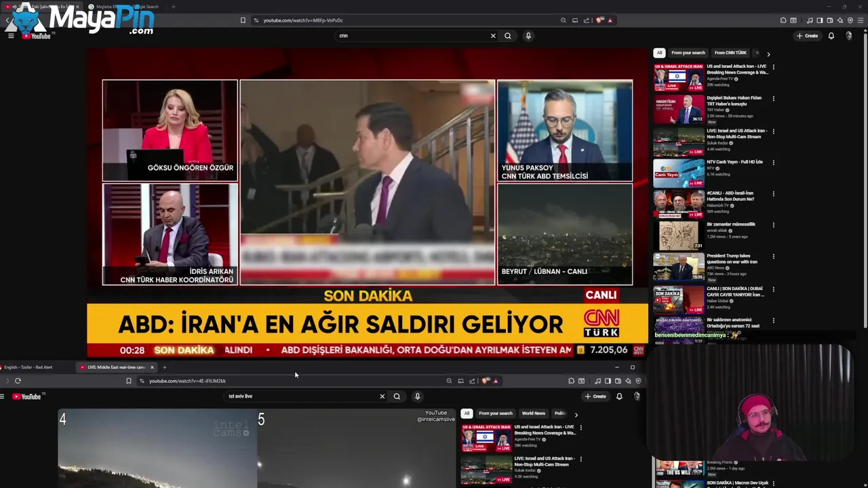The width and height of the screenshot is (868, 488).
Task: Open options for 'US and Israel Attack Iran - LIVE' in the upper list
Action: click(x=773, y=67)
